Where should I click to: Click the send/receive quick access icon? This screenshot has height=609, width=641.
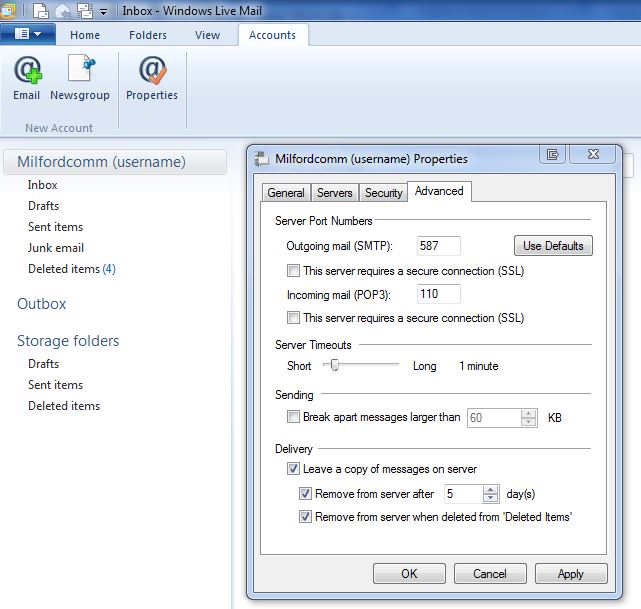click(85, 11)
